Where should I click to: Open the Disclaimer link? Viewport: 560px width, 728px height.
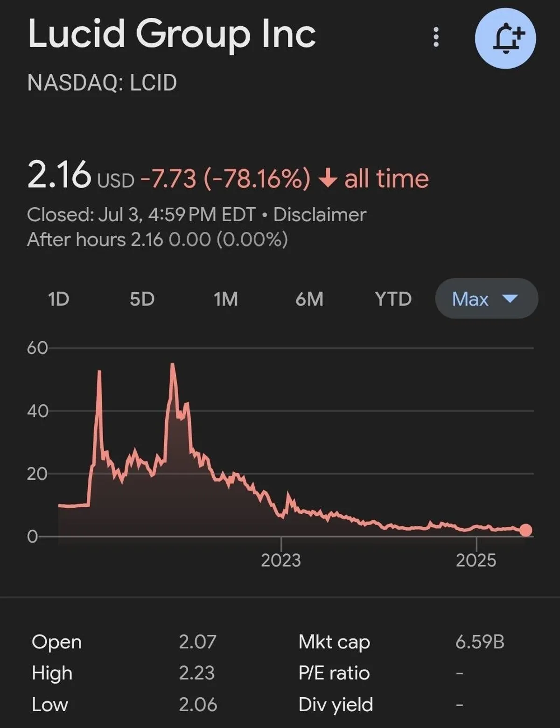(320, 215)
